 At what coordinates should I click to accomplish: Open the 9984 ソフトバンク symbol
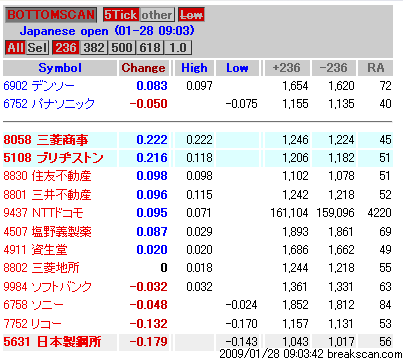point(47,287)
